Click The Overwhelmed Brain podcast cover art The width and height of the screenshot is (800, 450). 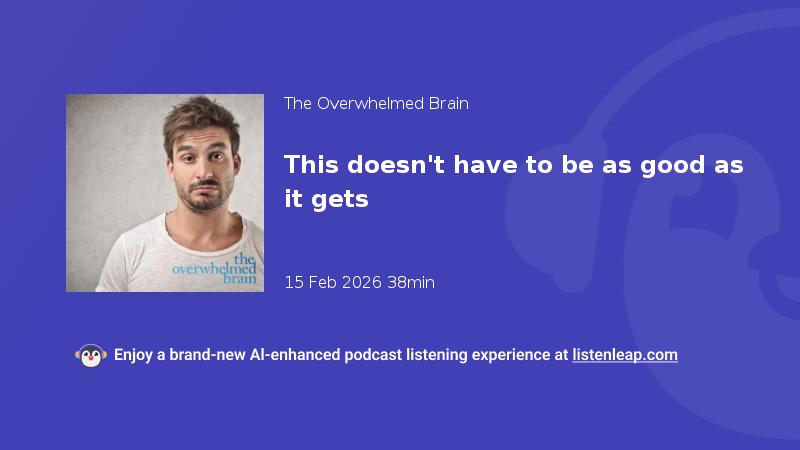point(165,193)
